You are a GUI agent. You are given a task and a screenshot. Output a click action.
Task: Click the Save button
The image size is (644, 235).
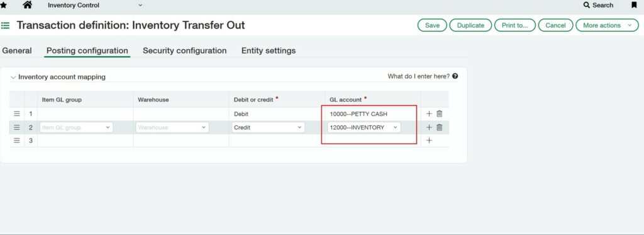(x=432, y=25)
